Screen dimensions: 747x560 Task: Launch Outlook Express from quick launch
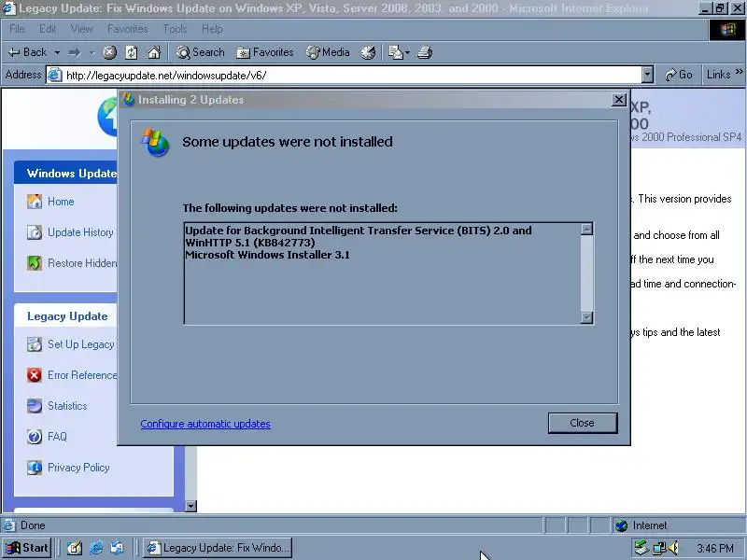(117, 548)
